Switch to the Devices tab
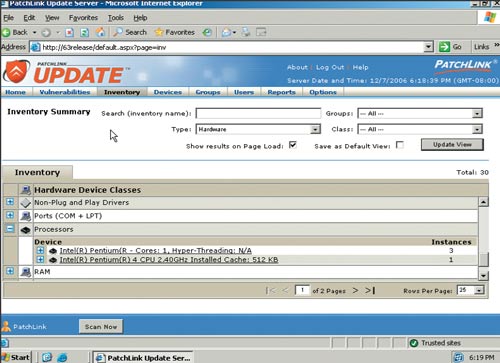The width and height of the screenshot is (500, 363). tap(168, 92)
